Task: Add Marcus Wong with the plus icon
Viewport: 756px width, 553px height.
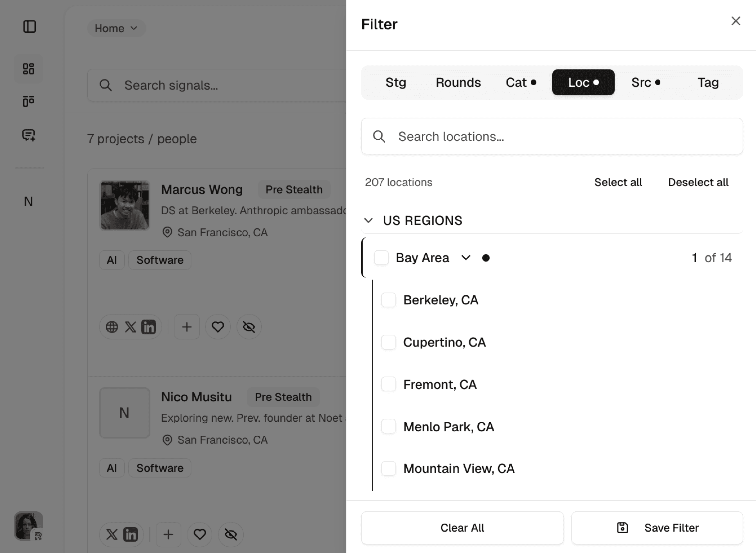Action: (x=186, y=327)
